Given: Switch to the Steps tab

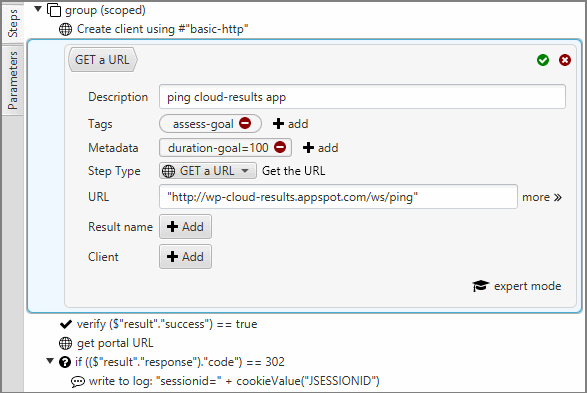Looking at the screenshot, I should point(13,23).
